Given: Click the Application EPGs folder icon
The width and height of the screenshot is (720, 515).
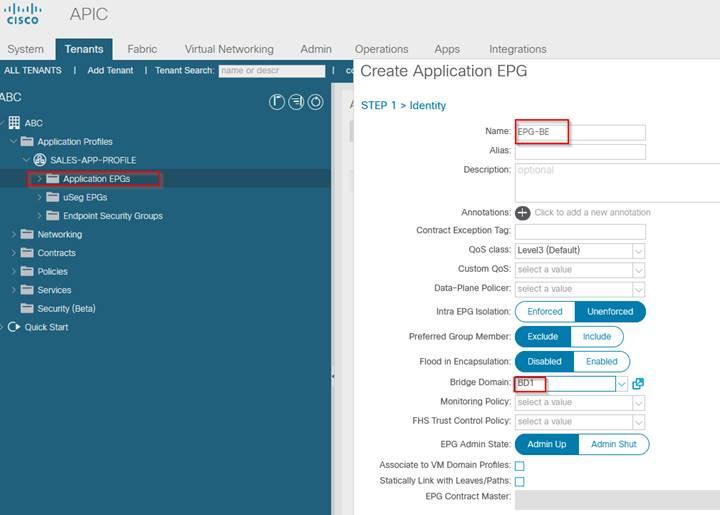Looking at the screenshot, I should point(53,179).
